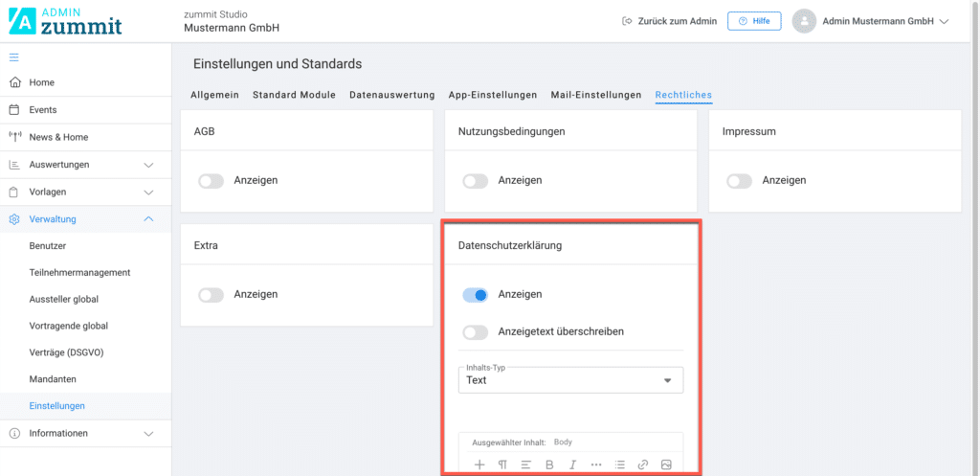Switch to the Mail-Einstellungen tab
The height and width of the screenshot is (476, 980).
point(595,95)
